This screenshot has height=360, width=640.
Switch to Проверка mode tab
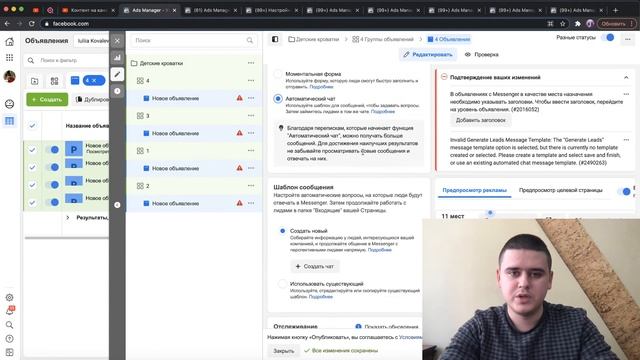coord(482,54)
